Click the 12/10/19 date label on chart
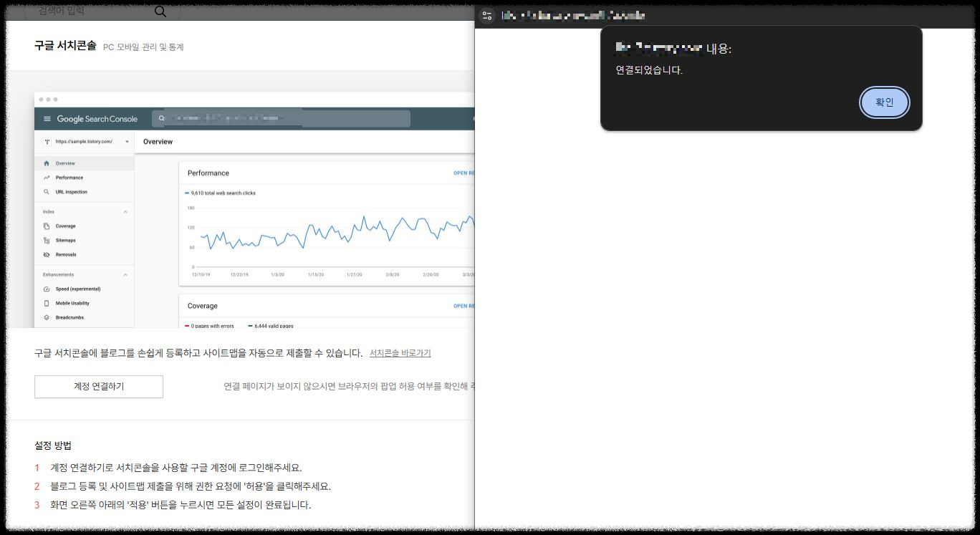 point(201,274)
